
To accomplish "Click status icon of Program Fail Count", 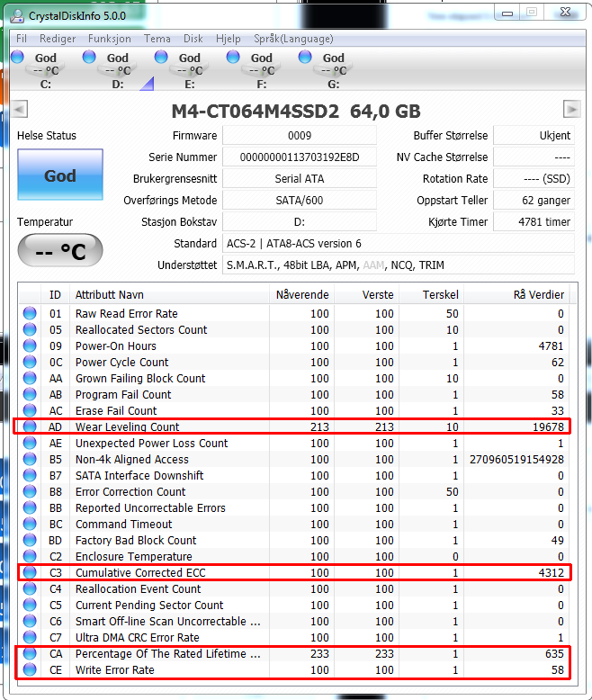I will point(30,395).
